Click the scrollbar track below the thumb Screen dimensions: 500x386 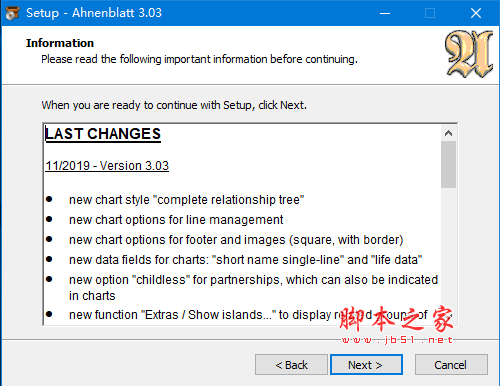click(448, 255)
